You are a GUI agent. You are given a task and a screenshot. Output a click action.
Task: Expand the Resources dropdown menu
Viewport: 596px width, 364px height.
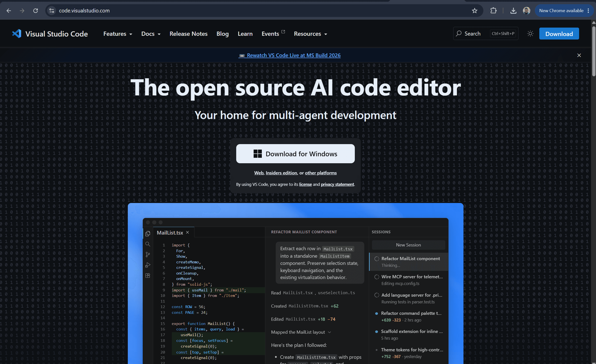click(x=310, y=34)
